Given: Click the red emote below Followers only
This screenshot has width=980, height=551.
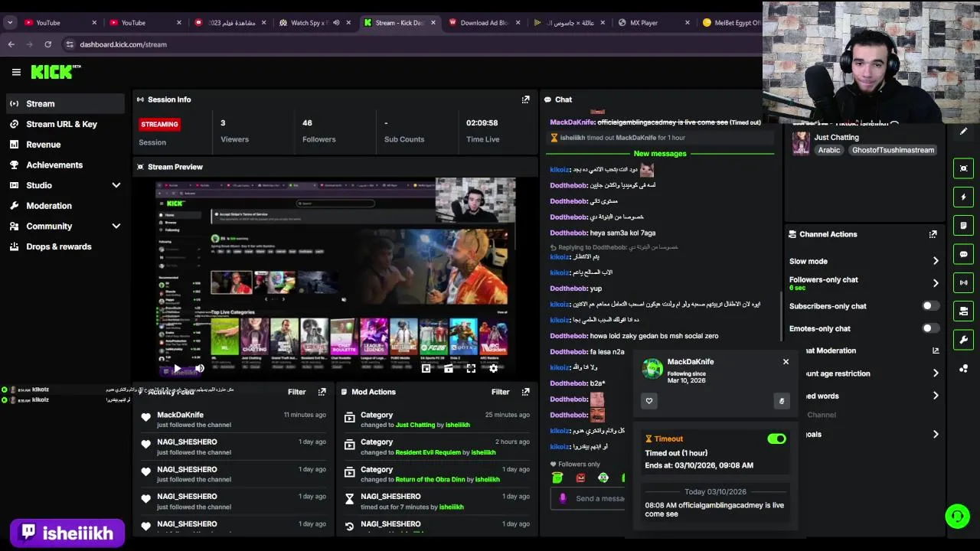Looking at the screenshot, I should click(x=580, y=478).
